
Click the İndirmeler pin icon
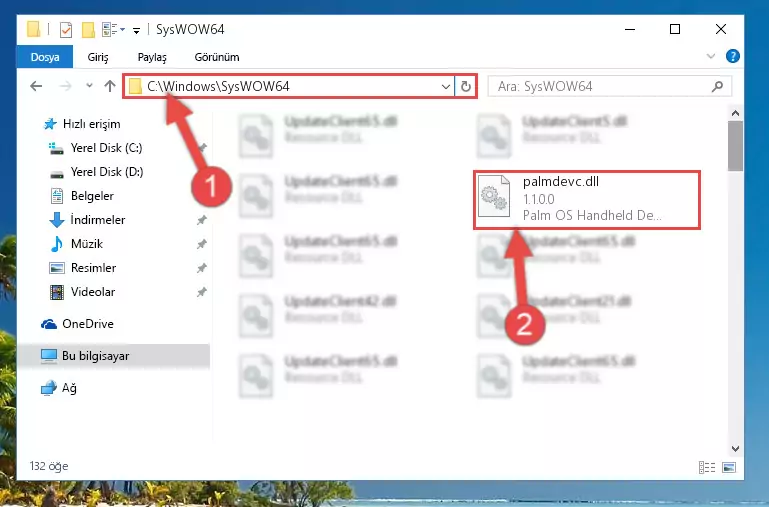tap(202, 220)
